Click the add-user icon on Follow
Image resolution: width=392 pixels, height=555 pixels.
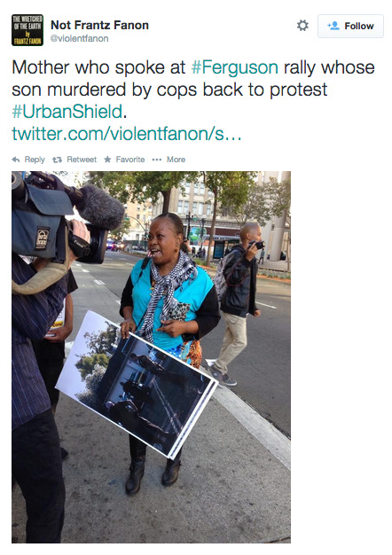[333, 26]
